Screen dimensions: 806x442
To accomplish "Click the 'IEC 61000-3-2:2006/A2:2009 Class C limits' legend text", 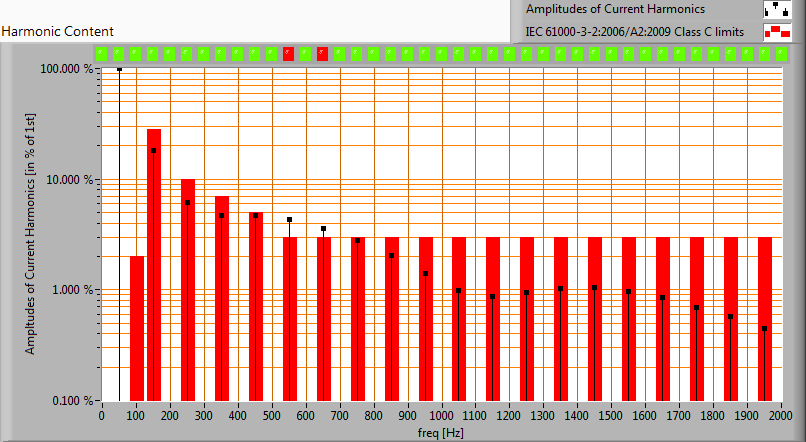I will pos(634,32).
